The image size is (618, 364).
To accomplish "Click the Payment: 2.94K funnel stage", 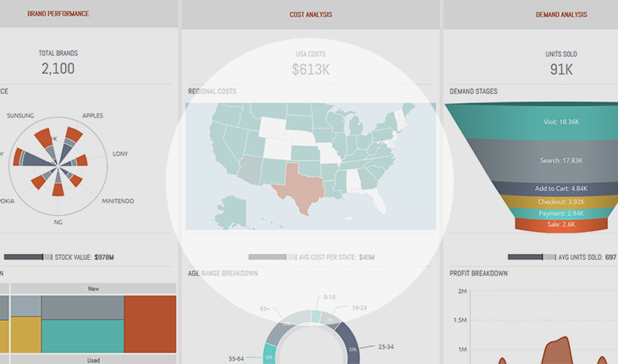I will point(561,213).
